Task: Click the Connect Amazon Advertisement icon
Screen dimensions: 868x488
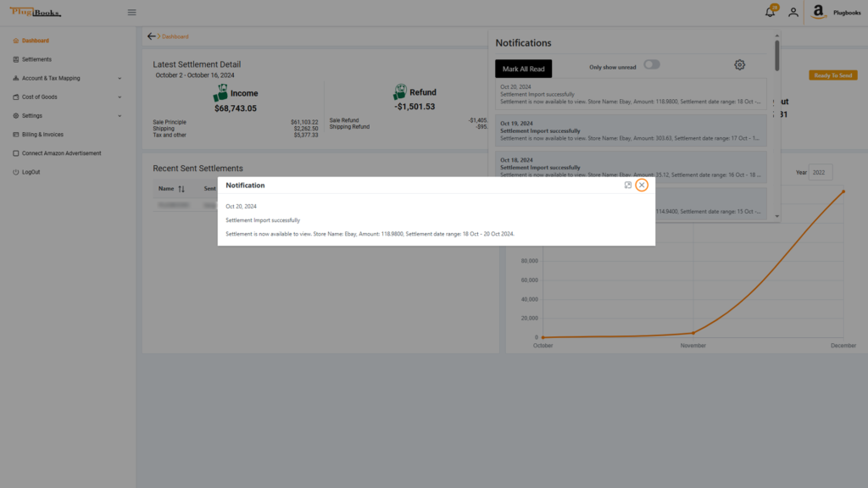Action: [x=15, y=154]
